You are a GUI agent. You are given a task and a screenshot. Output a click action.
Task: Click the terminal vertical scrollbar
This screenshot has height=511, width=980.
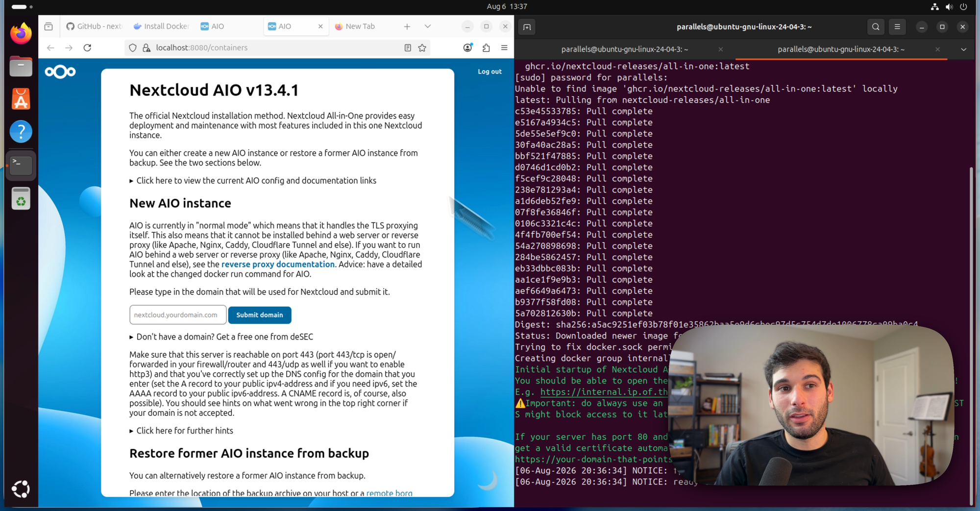click(x=971, y=336)
